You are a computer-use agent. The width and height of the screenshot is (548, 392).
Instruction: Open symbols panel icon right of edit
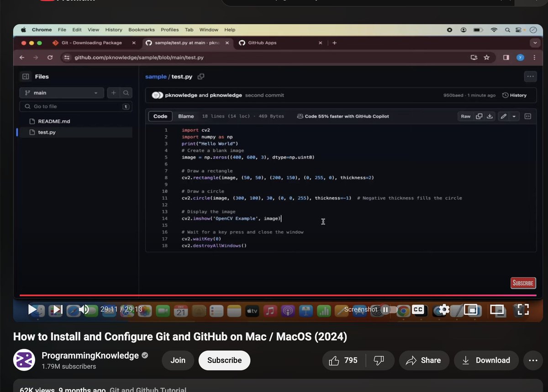tap(528, 117)
